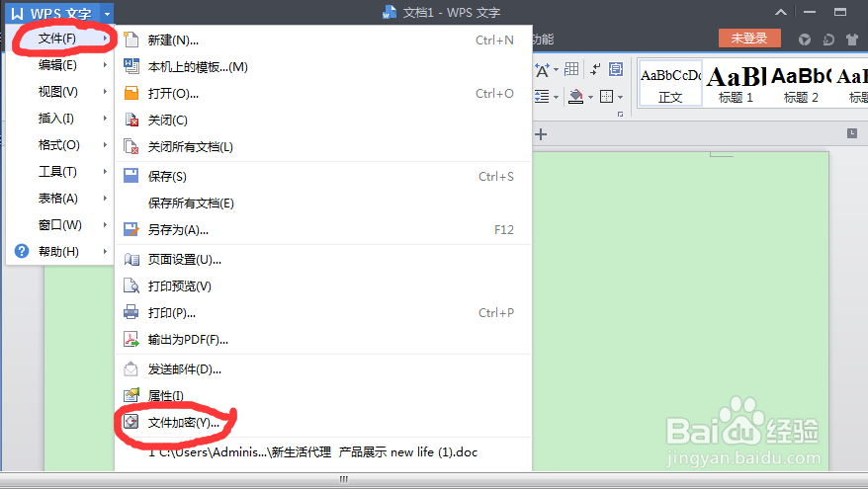This screenshot has width=868, height=489.
Task: Click the File Encryption icon
Action: coord(131,422)
